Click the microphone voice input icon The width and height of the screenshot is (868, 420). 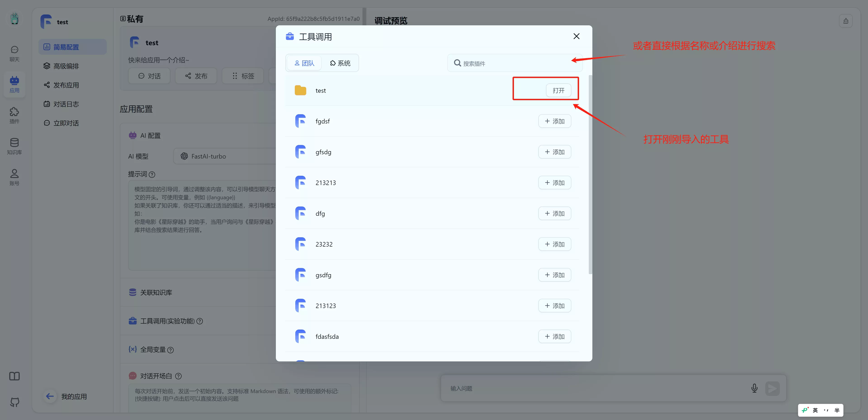[x=754, y=388]
